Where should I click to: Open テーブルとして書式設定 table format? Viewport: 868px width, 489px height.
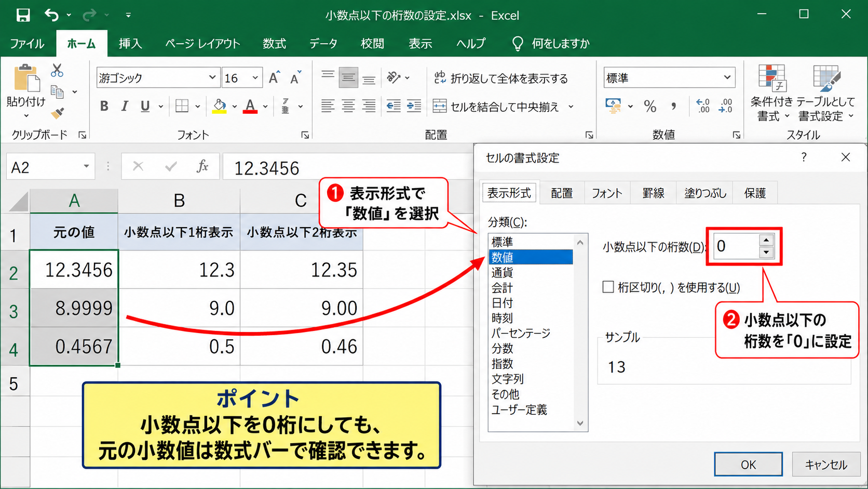click(x=826, y=94)
